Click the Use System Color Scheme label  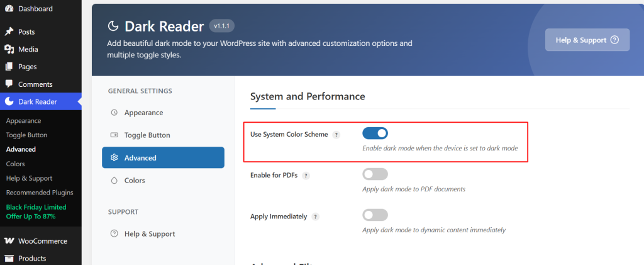289,134
